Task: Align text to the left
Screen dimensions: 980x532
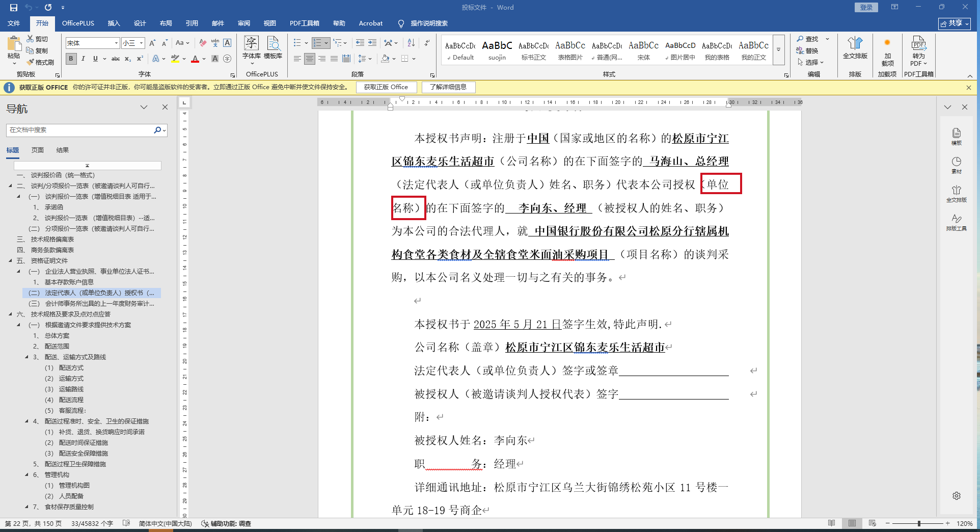Action: coord(297,59)
